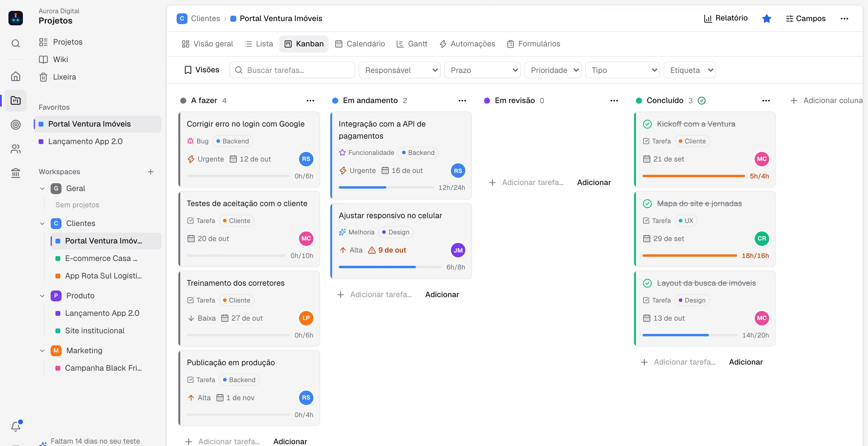868x446 pixels.
Task: Switch to Formulários tab
Action: pyautogui.click(x=533, y=44)
